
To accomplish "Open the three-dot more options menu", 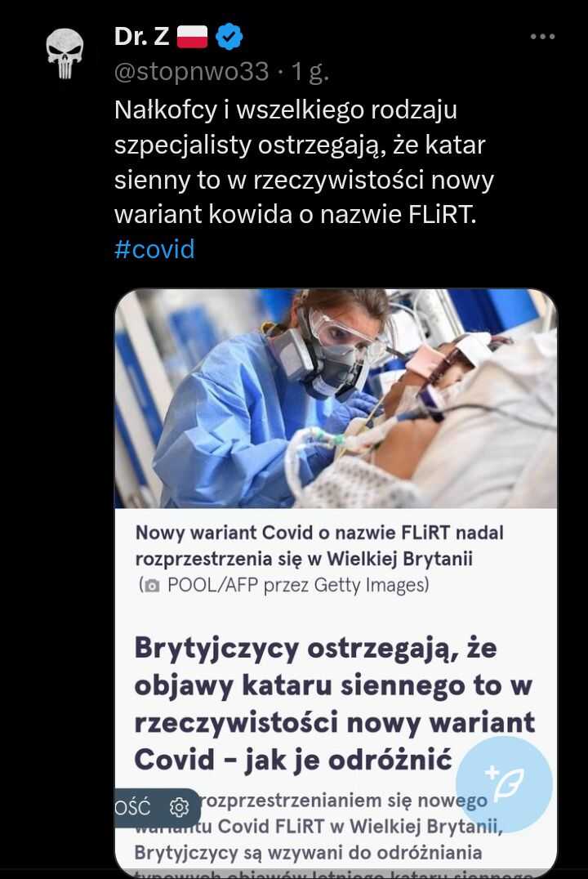I will coord(542,37).
